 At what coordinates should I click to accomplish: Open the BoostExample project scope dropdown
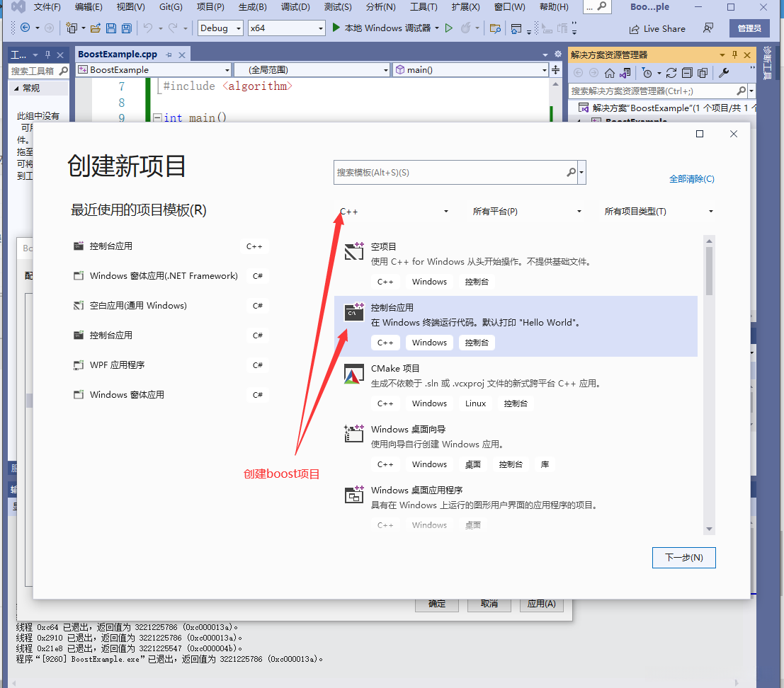tap(154, 69)
